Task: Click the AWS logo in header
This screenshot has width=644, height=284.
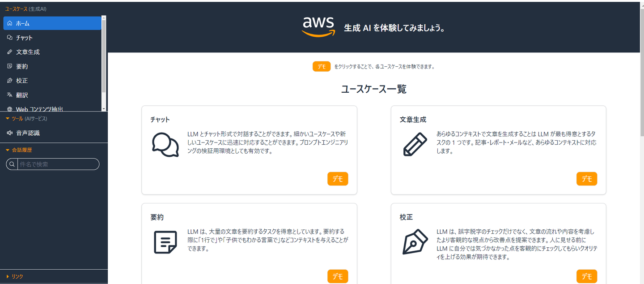Action: point(318,27)
